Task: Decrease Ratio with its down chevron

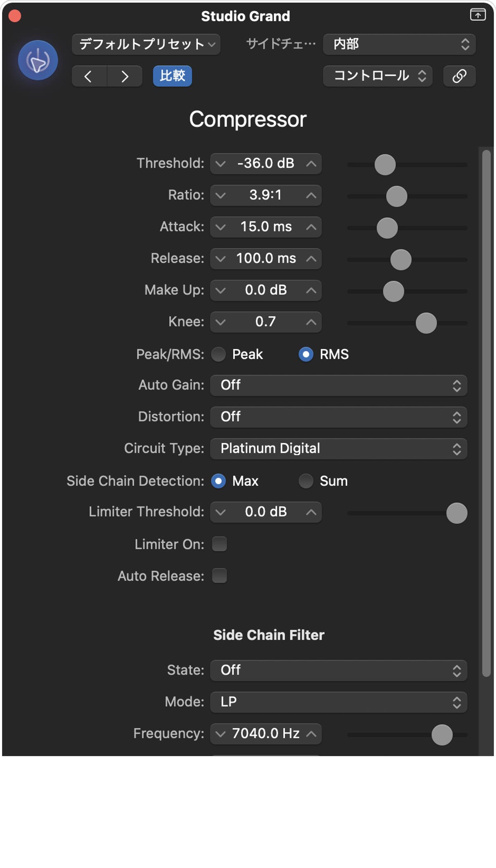Action: tap(221, 195)
